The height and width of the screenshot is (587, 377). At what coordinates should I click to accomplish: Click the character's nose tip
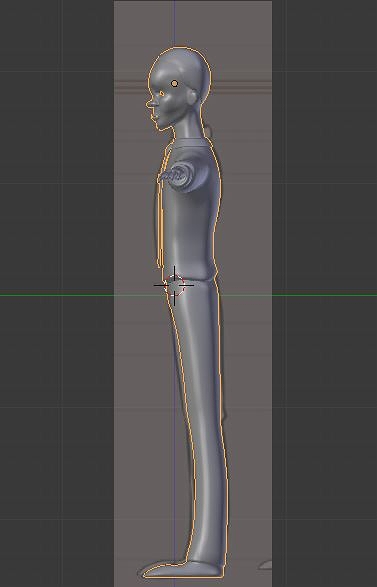(149, 105)
